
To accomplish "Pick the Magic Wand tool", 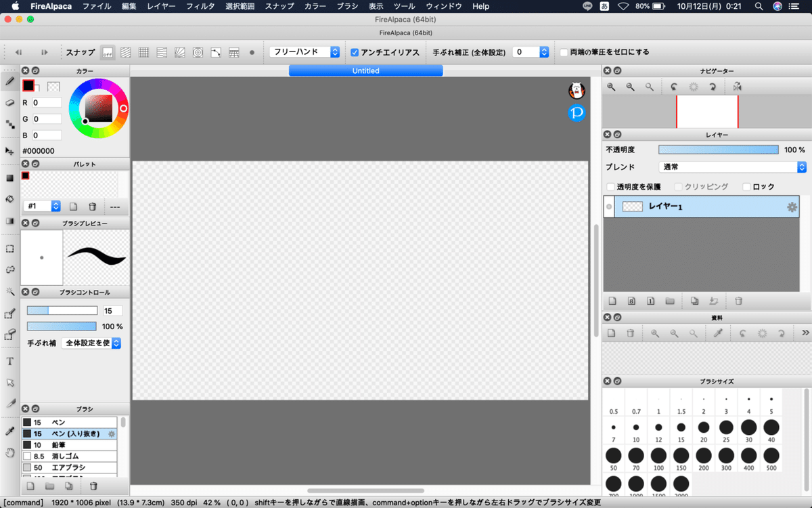I will click(x=9, y=291).
